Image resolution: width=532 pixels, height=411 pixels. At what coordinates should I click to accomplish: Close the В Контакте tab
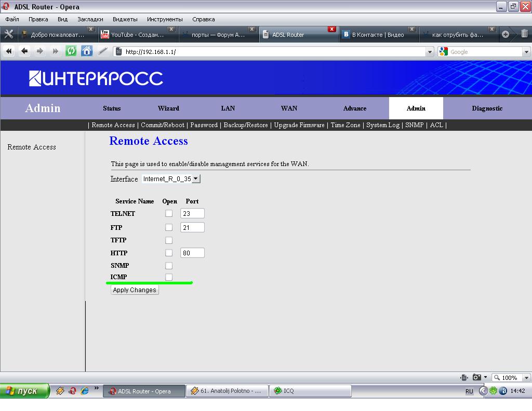[x=412, y=29]
